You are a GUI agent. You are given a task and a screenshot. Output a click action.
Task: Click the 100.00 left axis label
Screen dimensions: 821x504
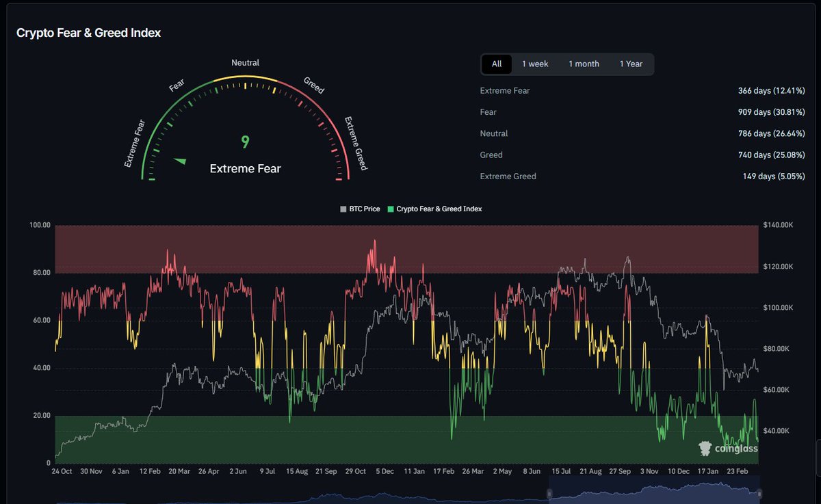pyautogui.click(x=40, y=225)
